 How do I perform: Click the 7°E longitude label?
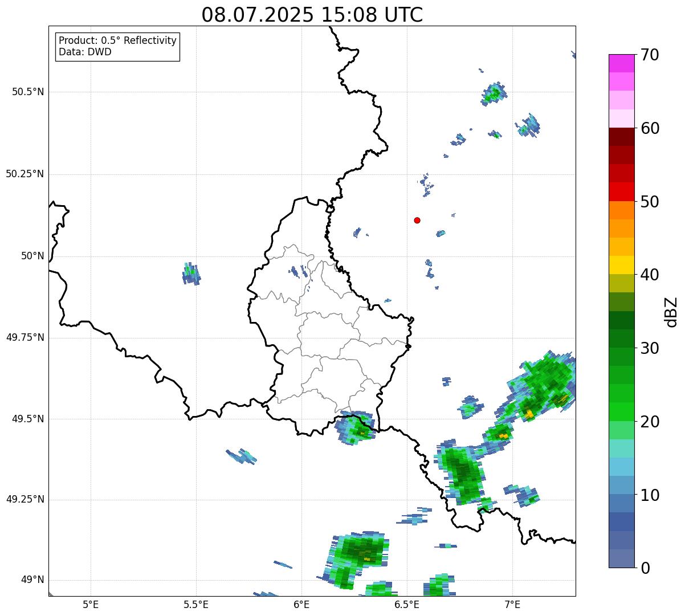tap(512, 605)
